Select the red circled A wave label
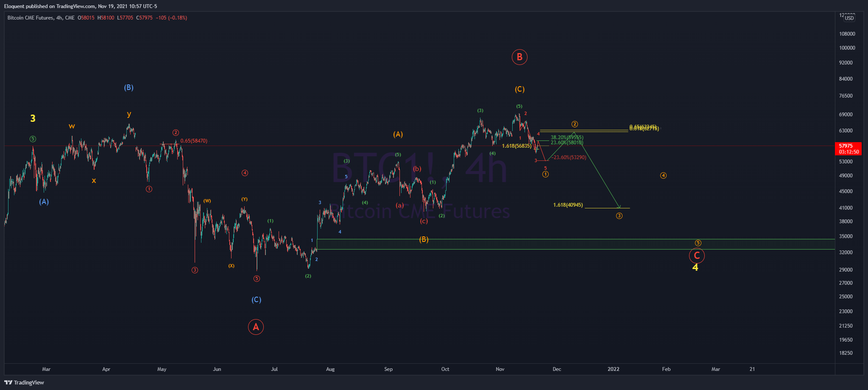 256,327
